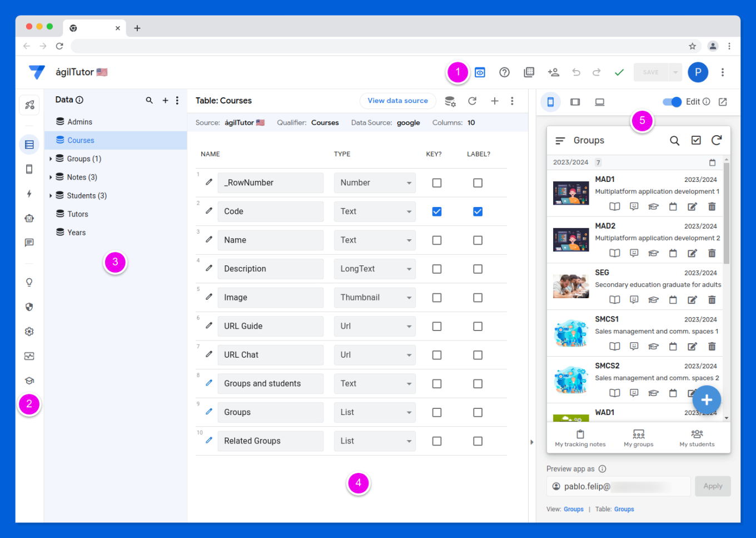Expand the Students (3) tree item
The image size is (756, 538).
[x=51, y=195]
